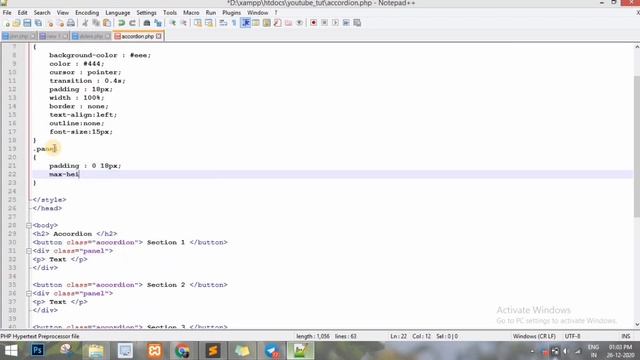Collapse the body fold marker on line 28
Viewport: 640px width, 360px height.
click(x=29, y=225)
